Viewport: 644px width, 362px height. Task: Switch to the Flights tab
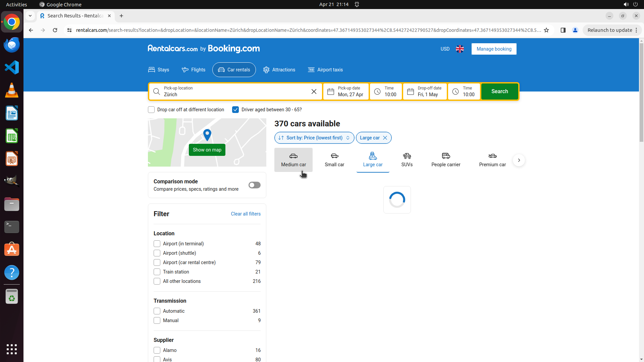[x=194, y=70]
